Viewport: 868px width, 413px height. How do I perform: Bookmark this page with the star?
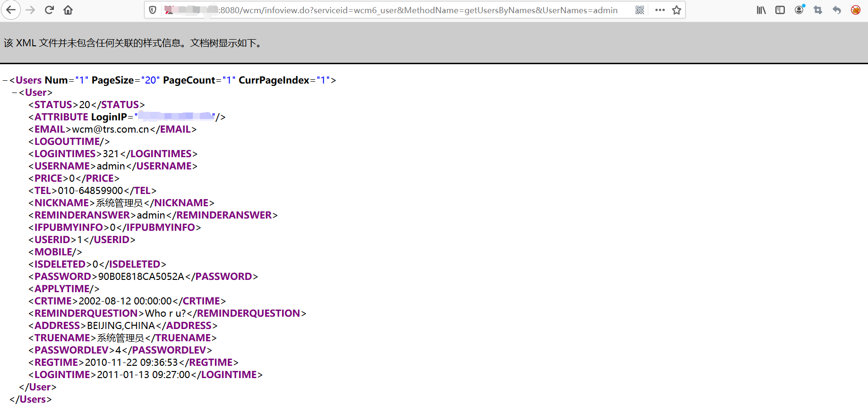pos(677,10)
